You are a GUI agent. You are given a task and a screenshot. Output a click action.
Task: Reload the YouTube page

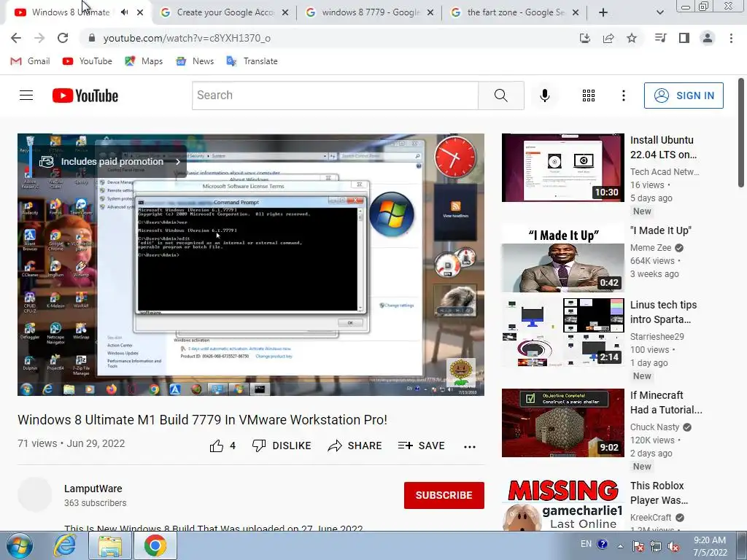(x=63, y=38)
